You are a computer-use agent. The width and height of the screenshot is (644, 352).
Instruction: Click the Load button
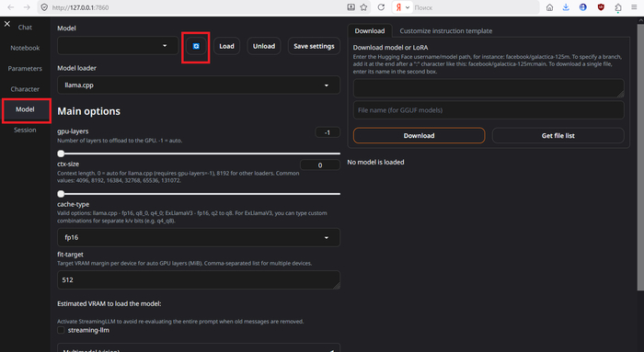[x=226, y=46]
